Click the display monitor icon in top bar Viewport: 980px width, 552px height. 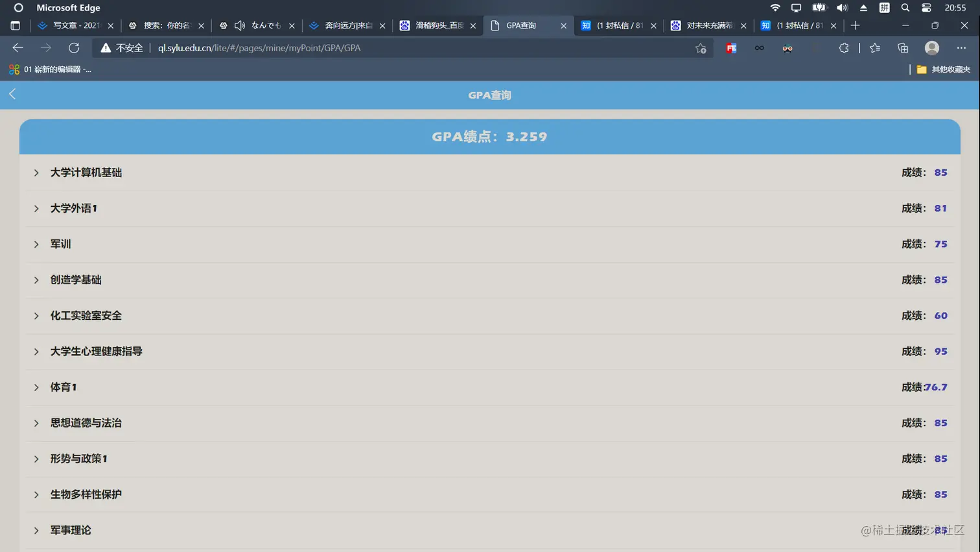[796, 8]
